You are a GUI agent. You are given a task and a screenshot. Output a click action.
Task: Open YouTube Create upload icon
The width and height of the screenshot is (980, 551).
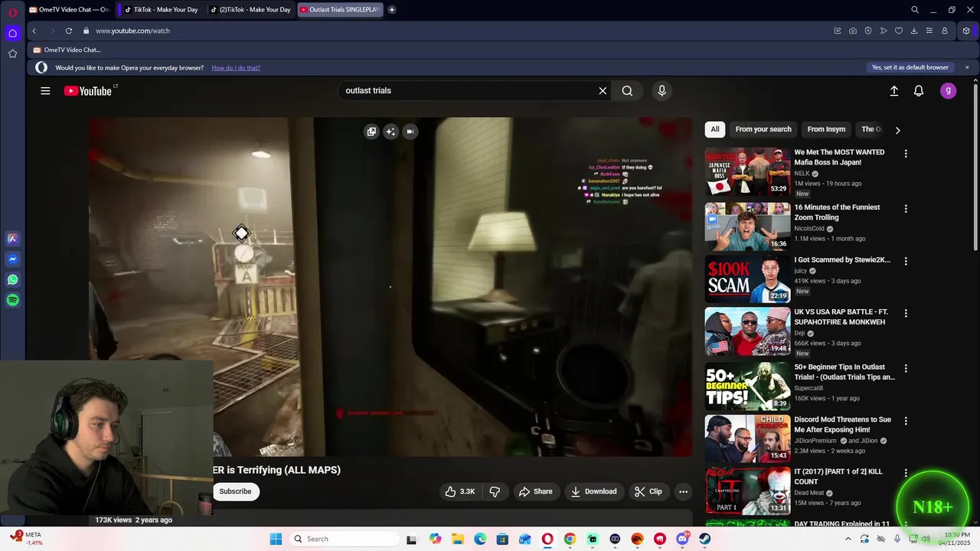893,91
